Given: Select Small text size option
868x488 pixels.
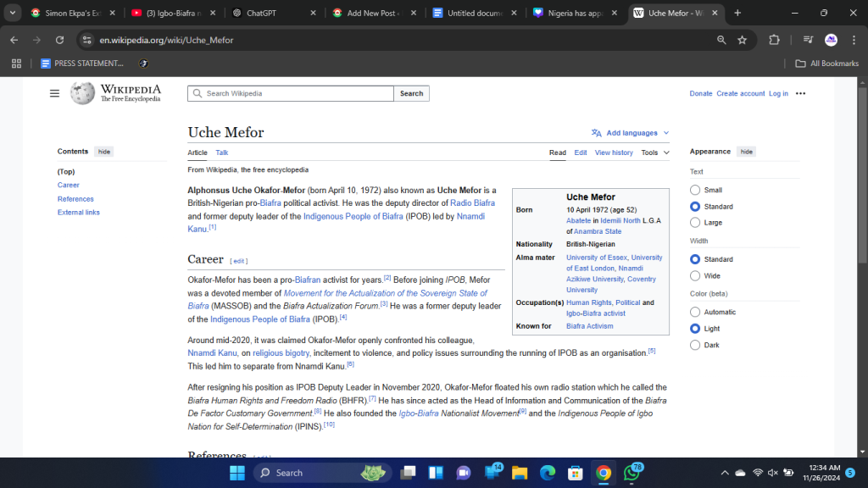Looking at the screenshot, I should (695, 190).
